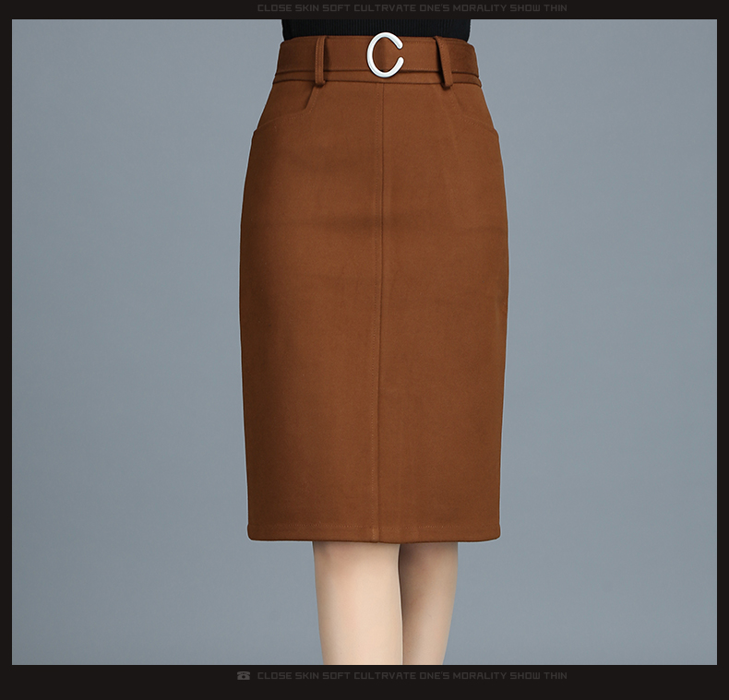Image resolution: width=729 pixels, height=700 pixels.
Task: Click the belt strap right of buckle
Action: click(423, 63)
